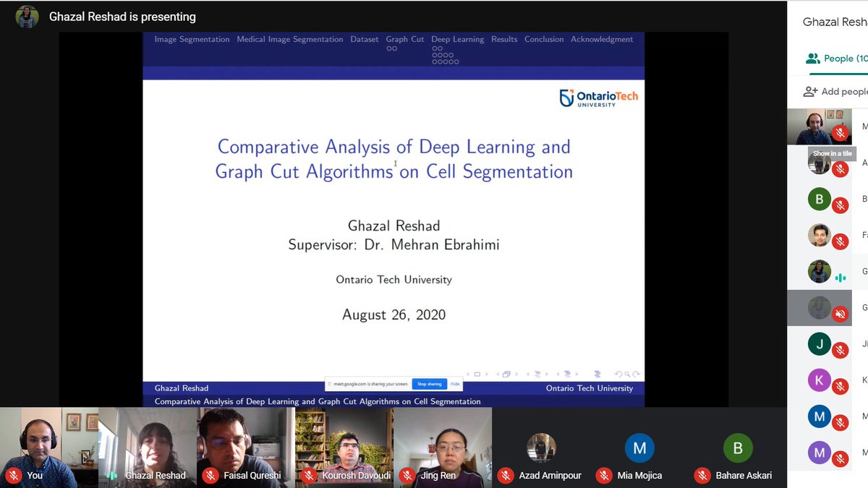Click the OntarioTech University logo on slide
The height and width of the screenshot is (488, 868).
(x=599, y=98)
